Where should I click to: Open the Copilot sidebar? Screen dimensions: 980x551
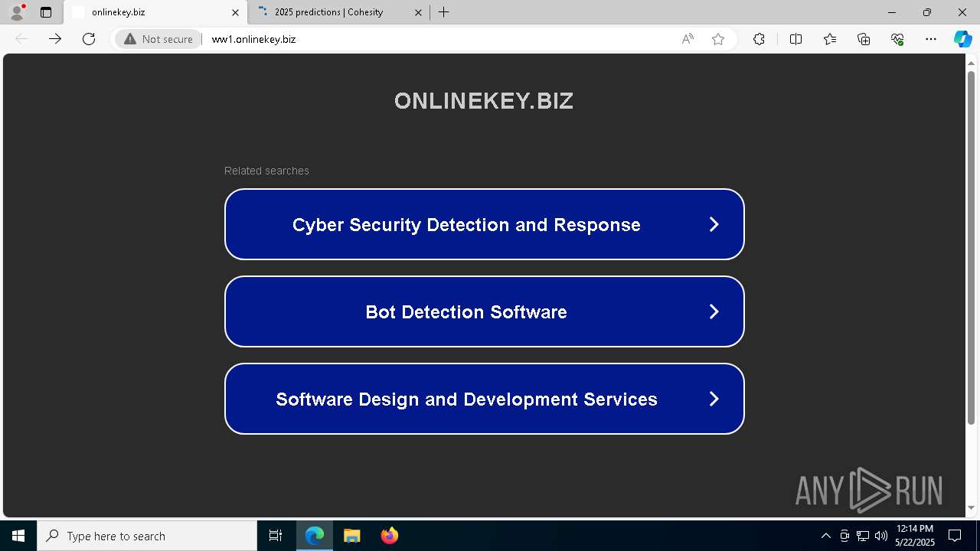(x=963, y=39)
